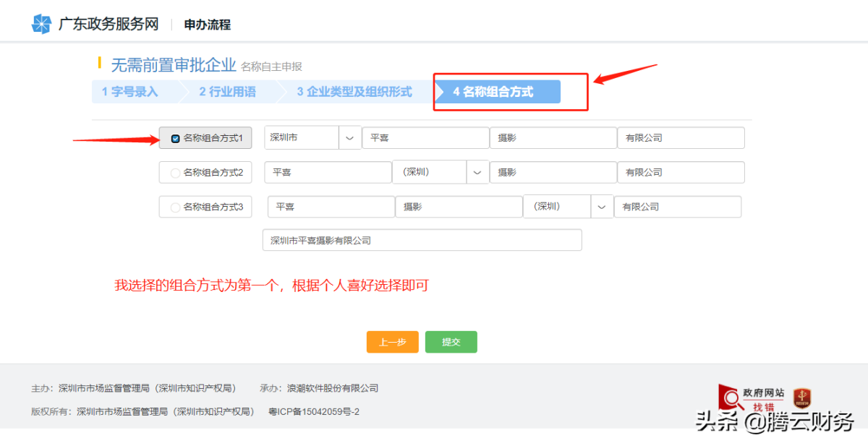
Task: Select 名称组合方式3 radio option
Action: coord(175,207)
